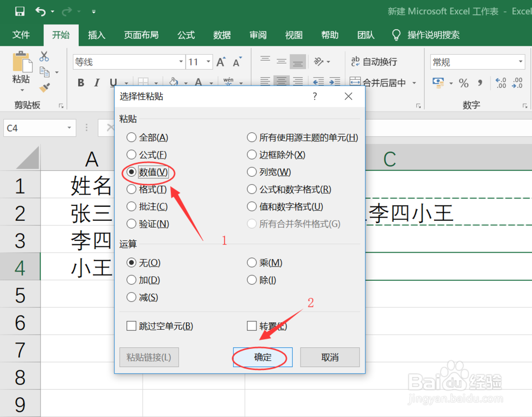
Task: Apply italic formatting with the I icon
Action: 98,82
